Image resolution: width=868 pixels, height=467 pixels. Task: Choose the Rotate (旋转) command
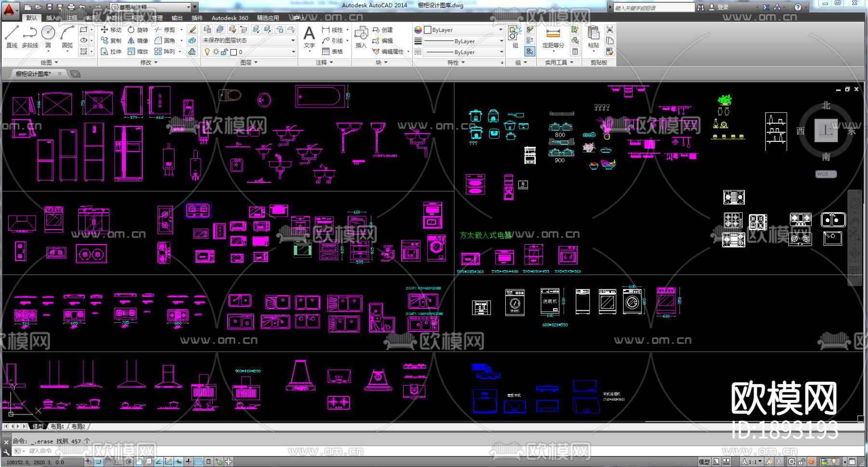pos(138,30)
